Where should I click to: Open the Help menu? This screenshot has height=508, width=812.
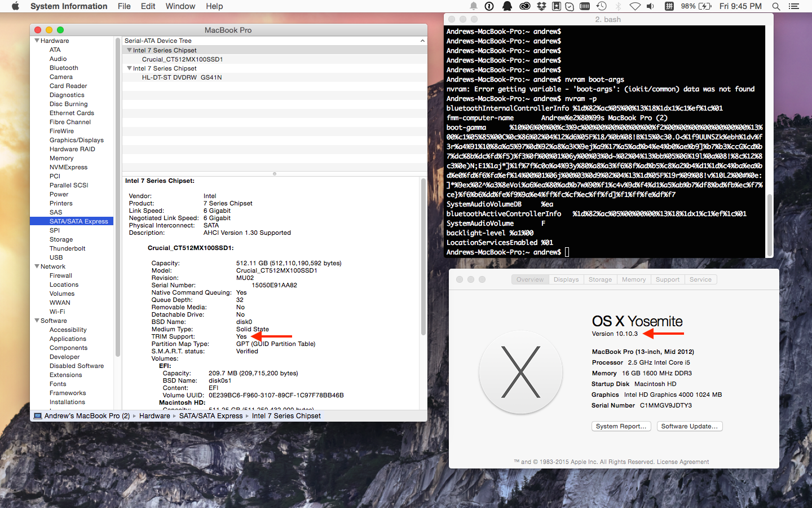click(214, 6)
